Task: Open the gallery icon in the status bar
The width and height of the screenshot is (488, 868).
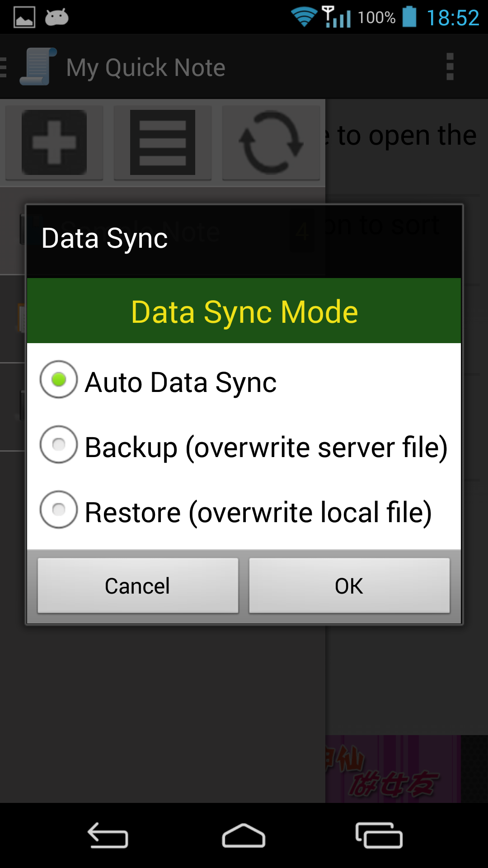Action: coord(25,17)
